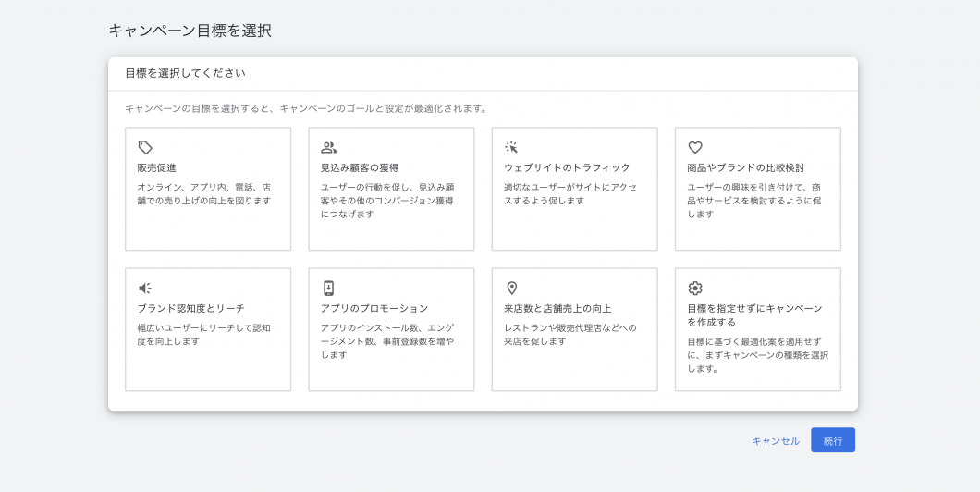Image resolution: width=980 pixels, height=492 pixels.
Task: Choose 目標を指定せずにキャンペーンを作成する title
Action: tap(753, 315)
